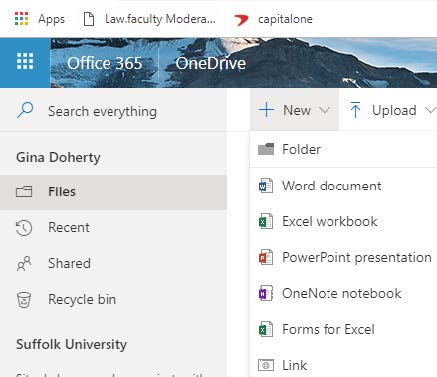Expand the Upload dropdown chevron
Viewport: 437px width, 377px height.
(x=431, y=110)
